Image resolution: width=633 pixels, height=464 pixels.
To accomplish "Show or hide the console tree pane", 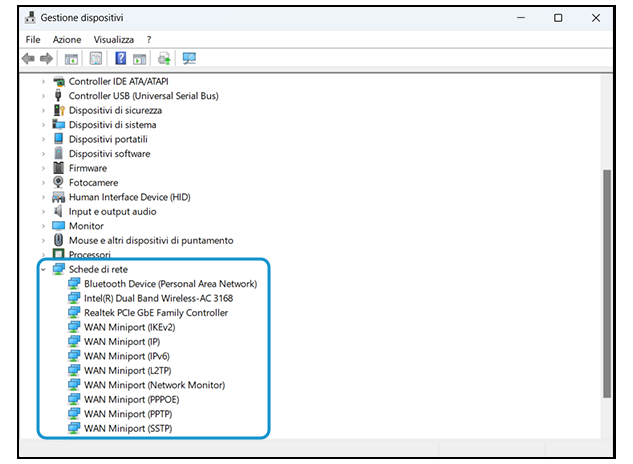I will point(71,59).
